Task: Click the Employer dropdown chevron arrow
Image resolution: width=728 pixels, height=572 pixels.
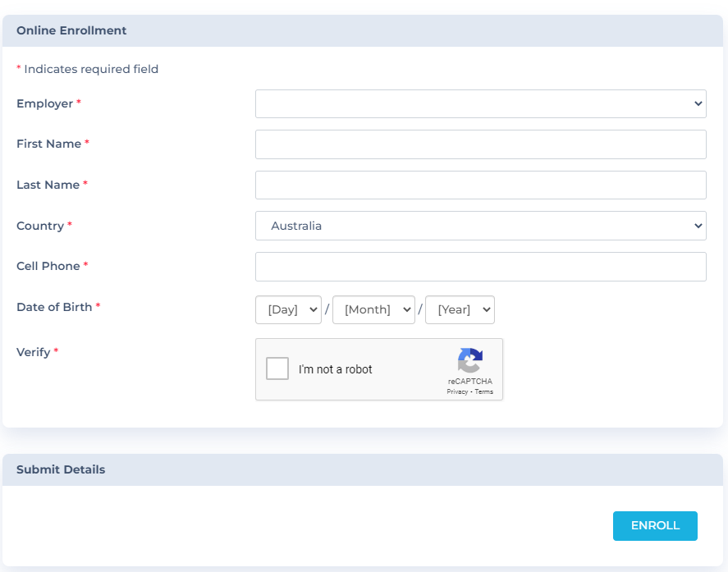Action: (x=698, y=103)
